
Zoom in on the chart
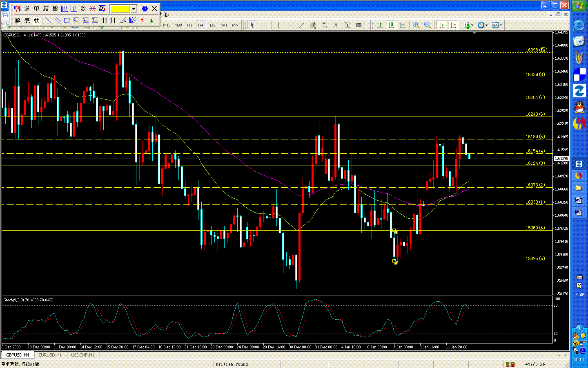click(416, 25)
